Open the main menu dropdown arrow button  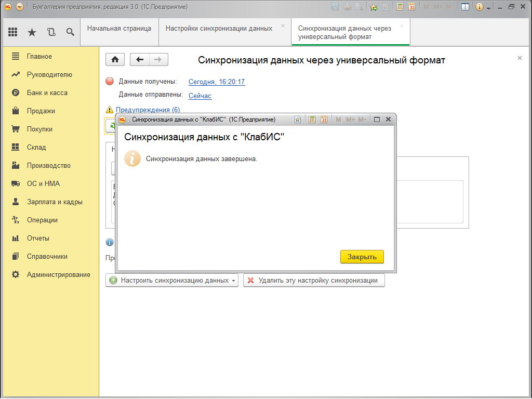pyautogui.click(x=20, y=7)
